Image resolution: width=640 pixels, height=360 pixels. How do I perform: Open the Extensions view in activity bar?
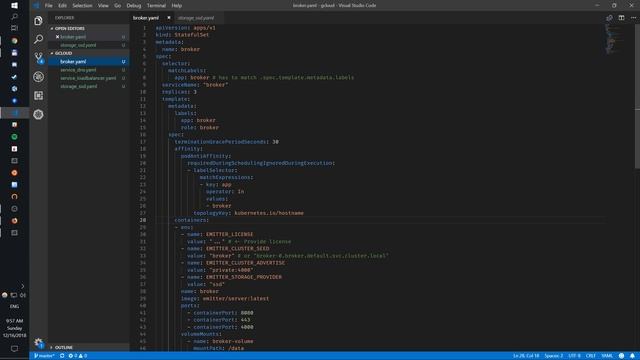click(38, 95)
